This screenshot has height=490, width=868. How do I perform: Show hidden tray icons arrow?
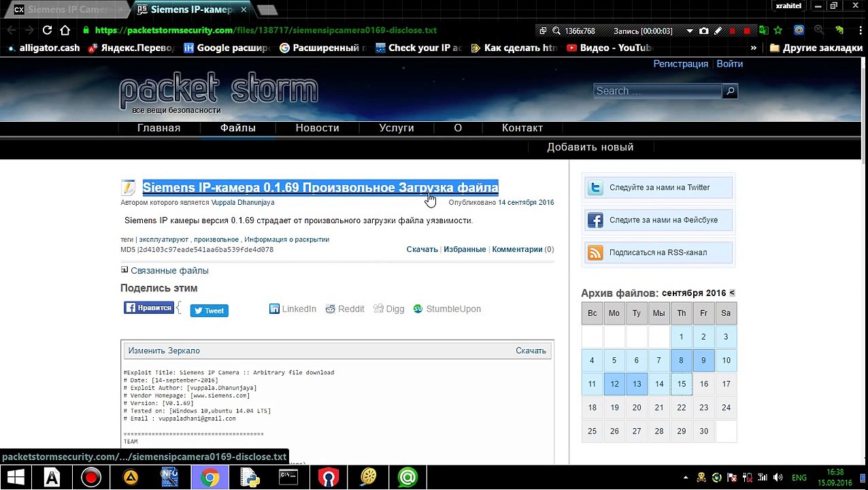pos(685,478)
